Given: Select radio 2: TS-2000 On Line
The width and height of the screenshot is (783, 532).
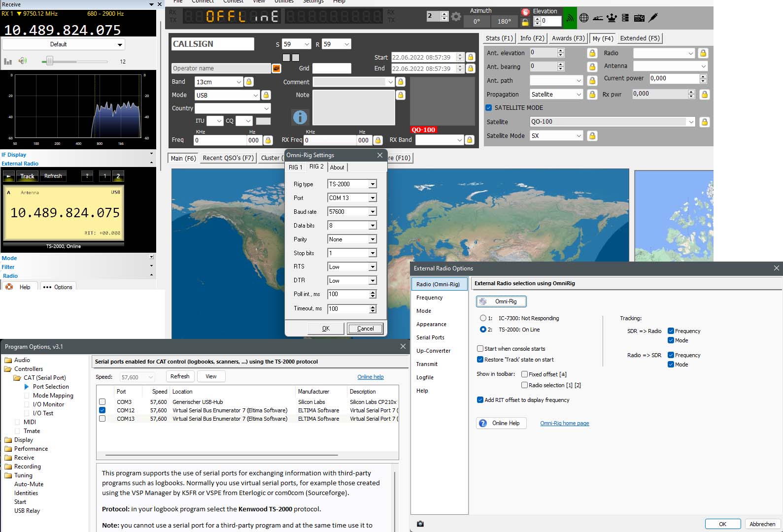Looking at the screenshot, I should [x=483, y=330].
